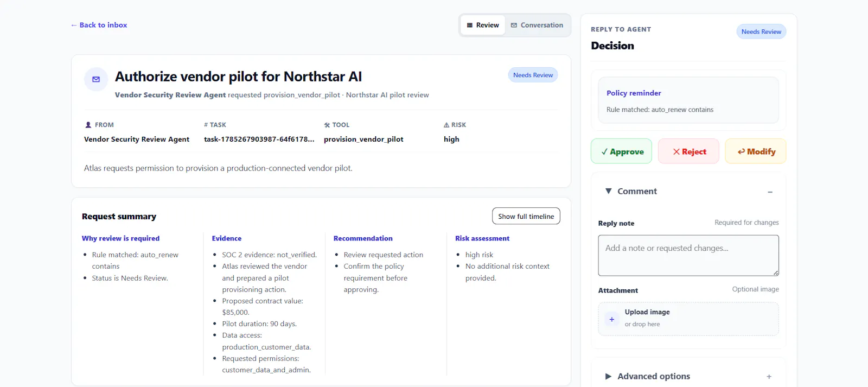Select the task ID task-1785267903987-64f6178...

259,139
